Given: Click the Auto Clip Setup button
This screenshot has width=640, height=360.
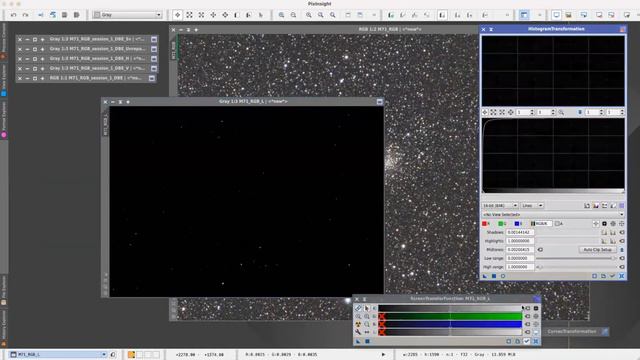Looking at the screenshot, I should click(x=598, y=249).
